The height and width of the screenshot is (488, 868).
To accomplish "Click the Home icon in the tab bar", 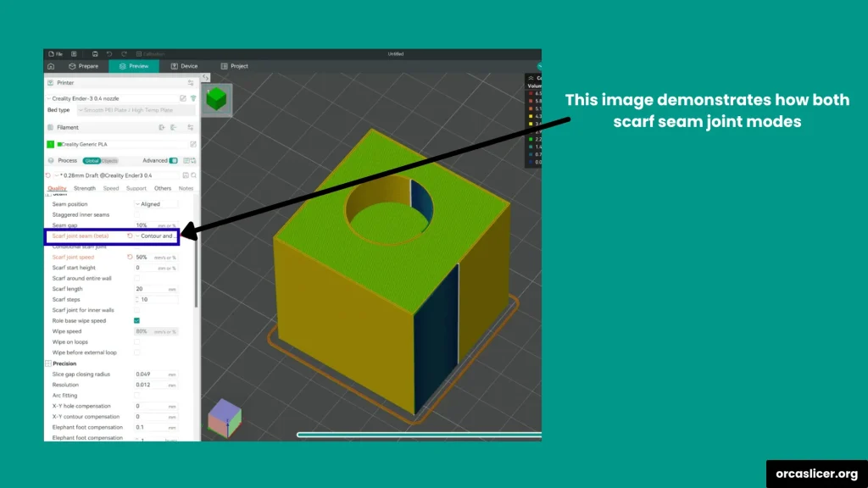I will coord(51,66).
